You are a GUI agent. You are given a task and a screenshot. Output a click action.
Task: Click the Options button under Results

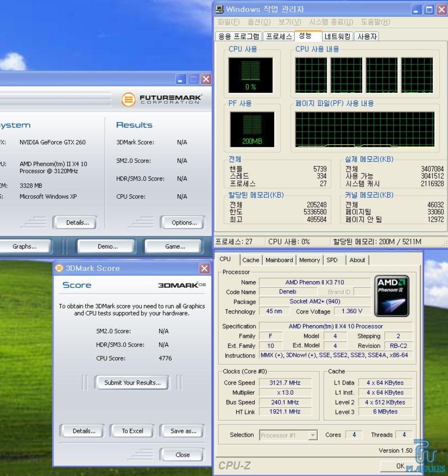click(184, 223)
